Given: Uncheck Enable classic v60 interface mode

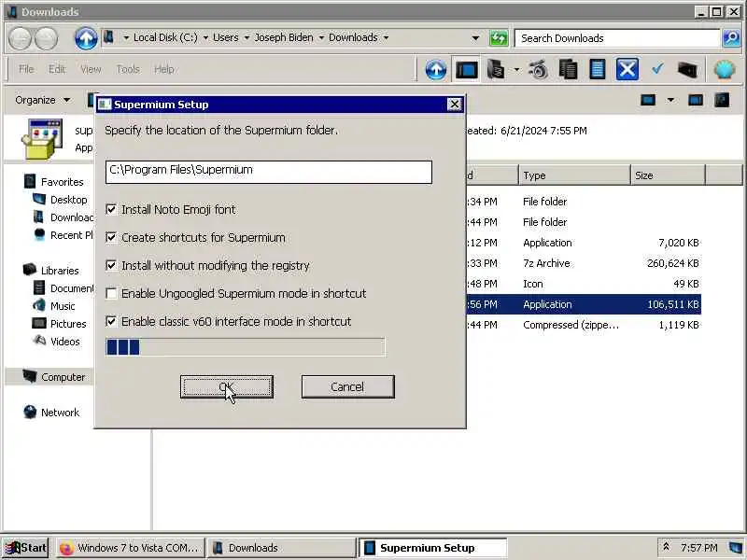Looking at the screenshot, I should click(x=111, y=321).
